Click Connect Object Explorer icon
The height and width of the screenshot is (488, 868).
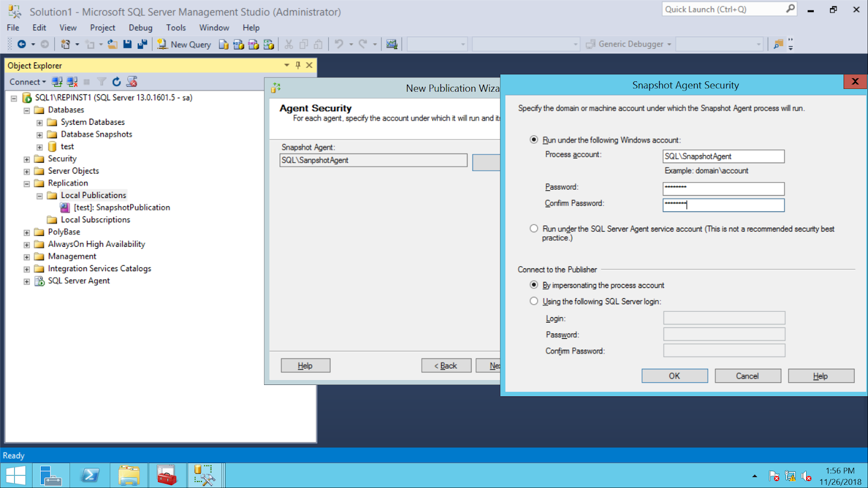pyautogui.click(x=57, y=82)
